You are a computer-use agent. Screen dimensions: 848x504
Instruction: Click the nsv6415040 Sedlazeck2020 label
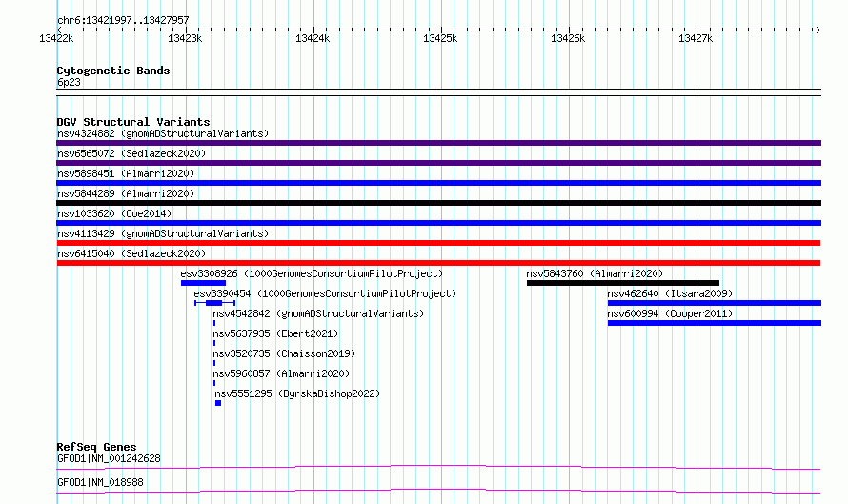point(131,253)
